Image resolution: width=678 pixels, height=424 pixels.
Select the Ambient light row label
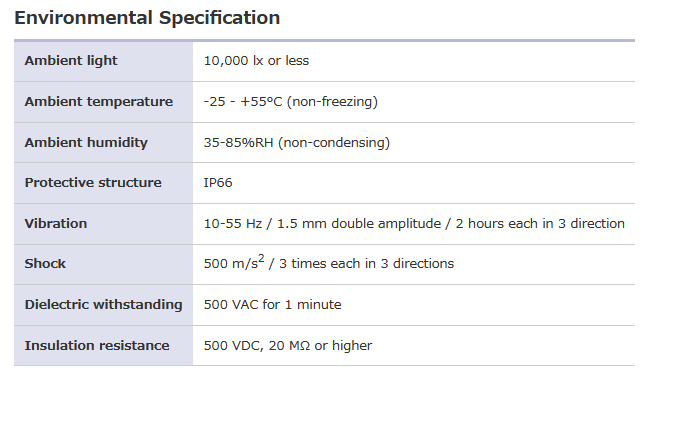pyautogui.click(x=71, y=61)
